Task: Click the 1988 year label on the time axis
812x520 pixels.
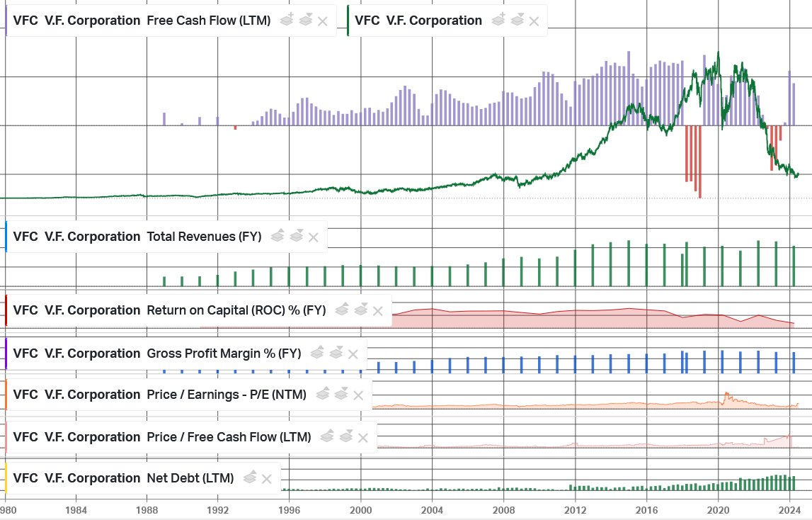Action: click(147, 510)
